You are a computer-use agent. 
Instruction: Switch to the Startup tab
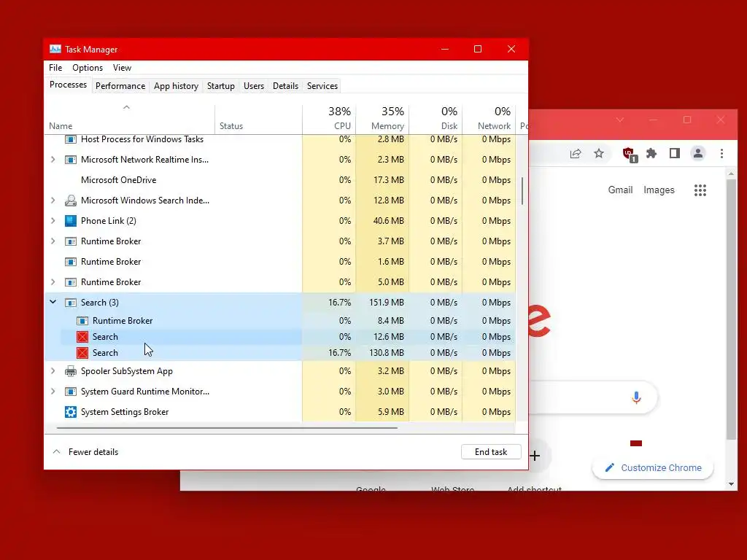pos(220,86)
